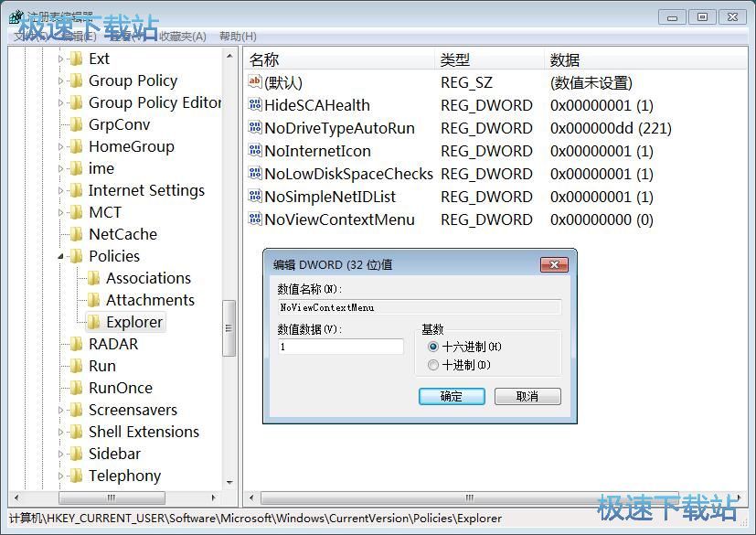Select the NoInternetIcon value name

(x=318, y=151)
